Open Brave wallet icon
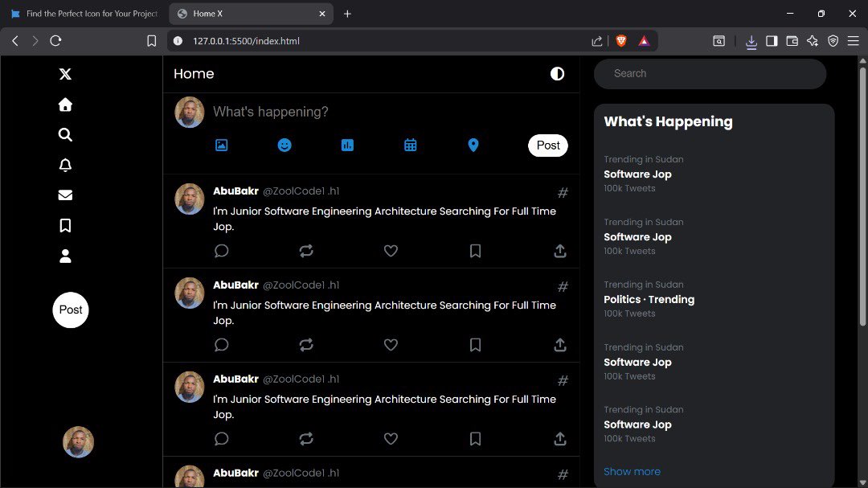 pyautogui.click(x=792, y=41)
